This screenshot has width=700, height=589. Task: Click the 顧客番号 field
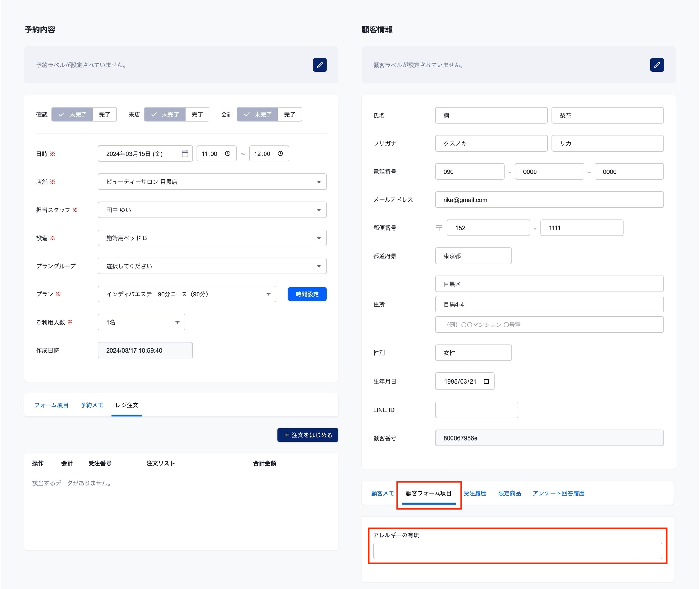[549, 438]
